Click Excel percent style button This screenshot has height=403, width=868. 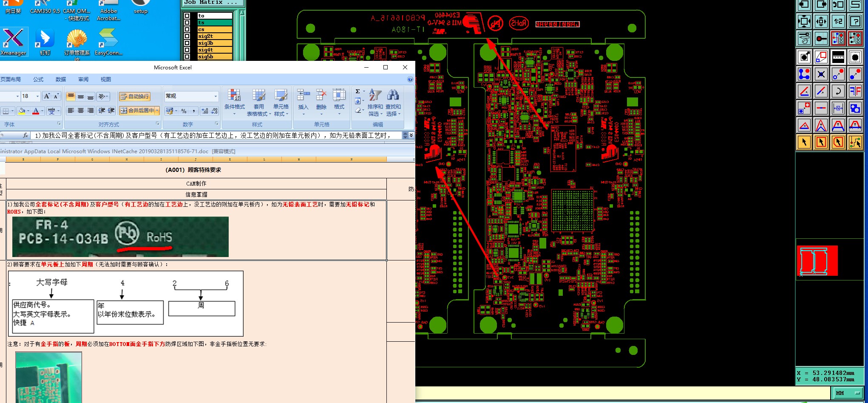pos(184,111)
